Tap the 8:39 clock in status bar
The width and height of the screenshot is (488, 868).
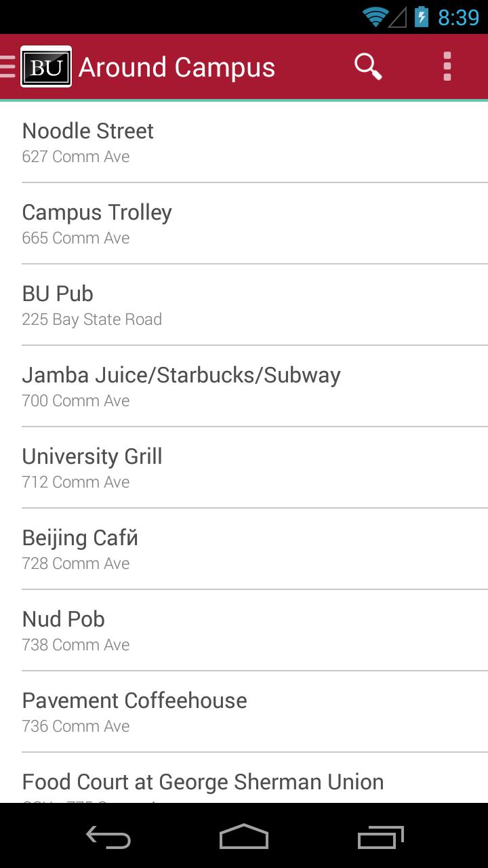[458, 17]
